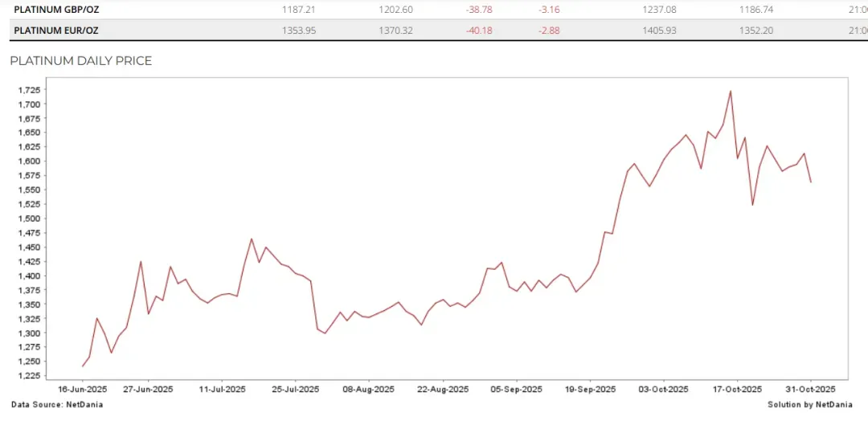Click the 1,725 y-axis label
The height and width of the screenshot is (421, 868).
pos(31,90)
